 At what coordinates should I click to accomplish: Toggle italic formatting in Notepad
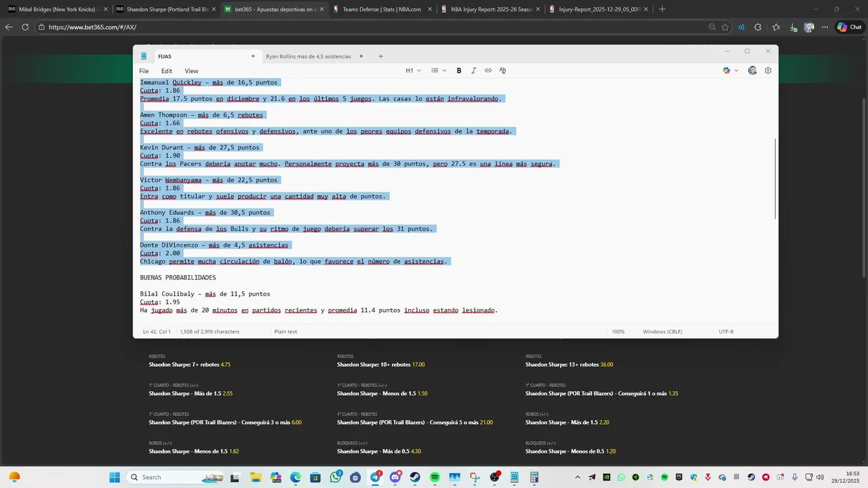click(x=473, y=70)
